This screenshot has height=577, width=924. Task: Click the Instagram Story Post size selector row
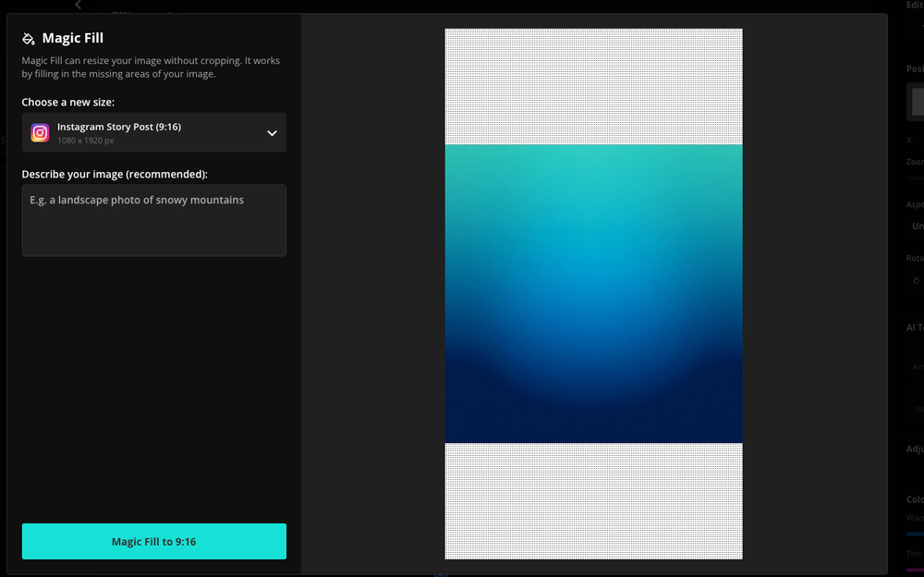[153, 131]
